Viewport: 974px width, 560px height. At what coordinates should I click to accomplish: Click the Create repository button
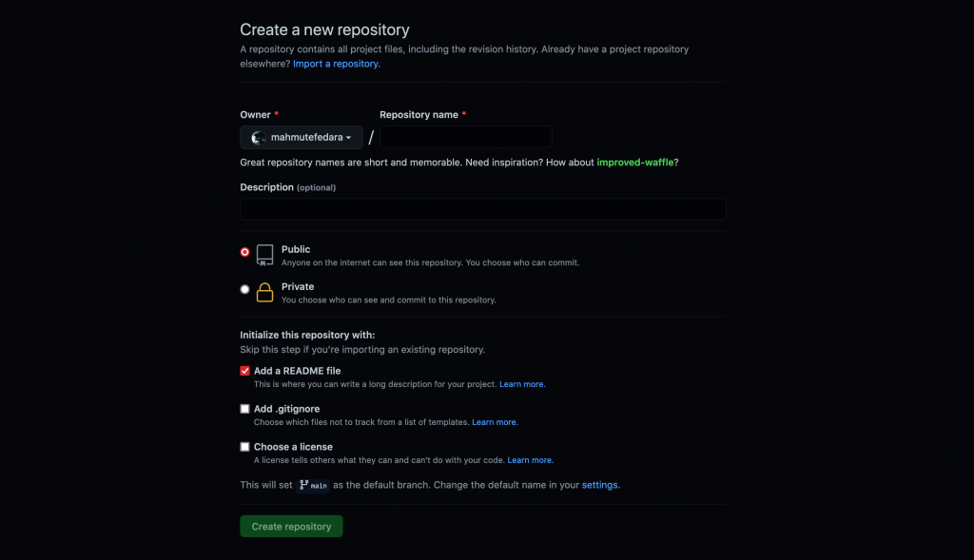291,527
